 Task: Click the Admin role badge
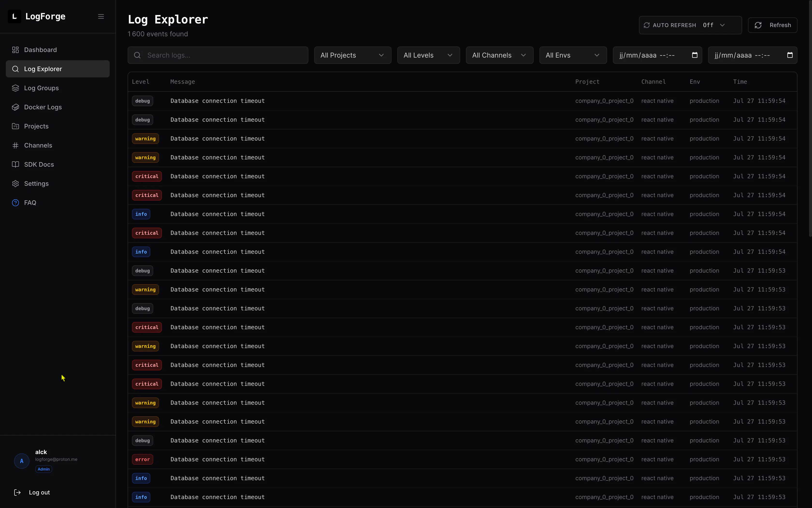click(43, 469)
